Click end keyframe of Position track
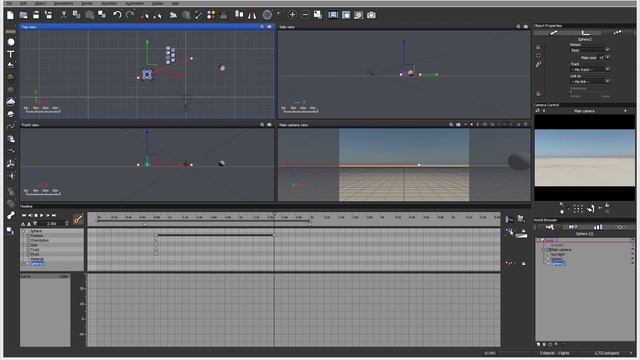The image size is (640, 360). [x=274, y=235]
